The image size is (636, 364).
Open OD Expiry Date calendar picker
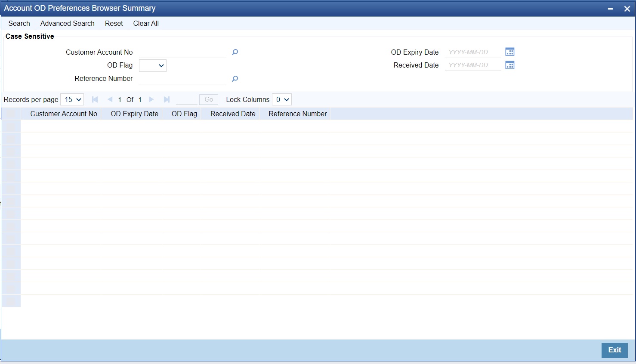[x=510, y=52]
